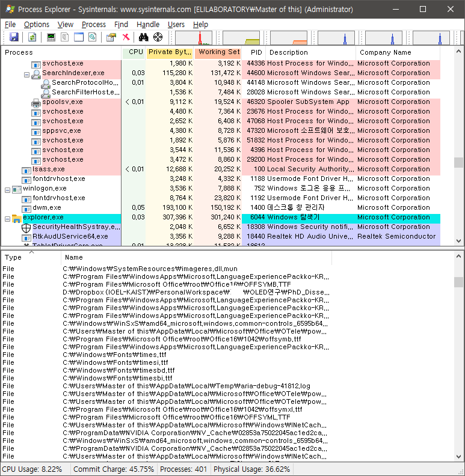Collapse the winlogon.exe tree node
Screen dimensions: 465x476
pyautogui.click(x=7, y=190)
